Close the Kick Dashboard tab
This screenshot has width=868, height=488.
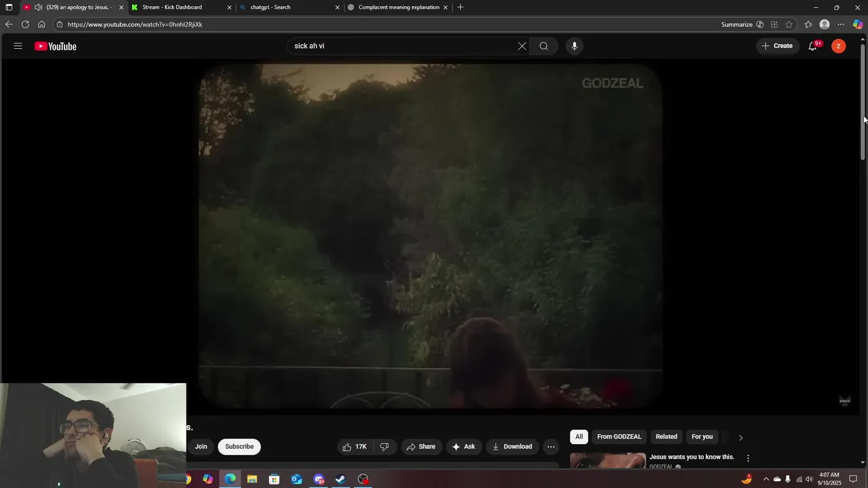click(x=229, y=7)
